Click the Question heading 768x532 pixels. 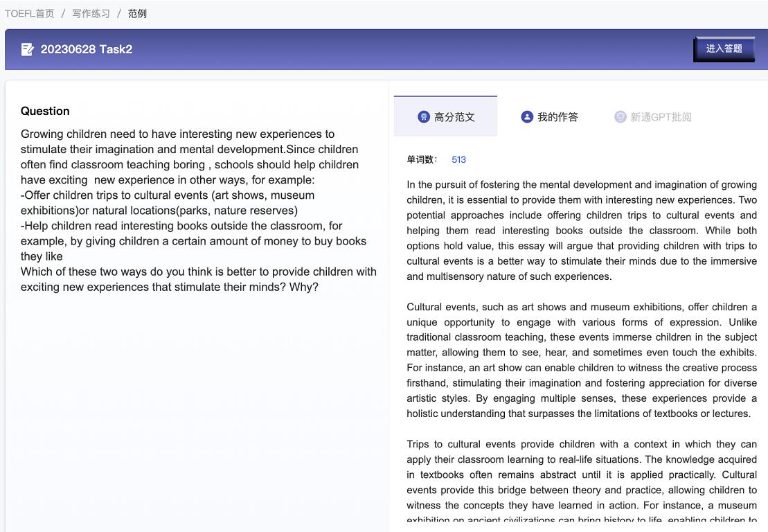click(45, 111)
